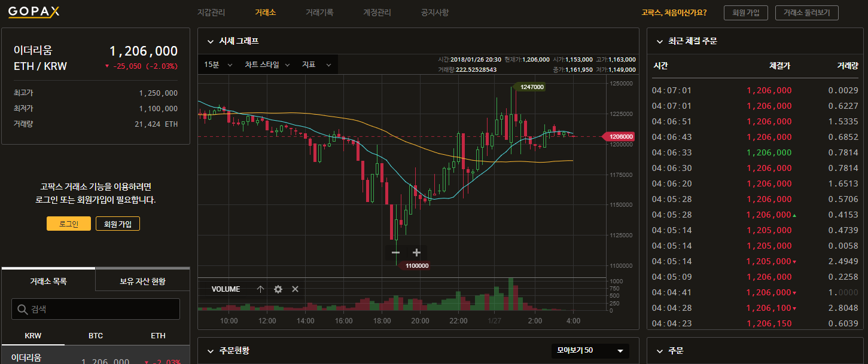Move VOLUME panel up with arrow icon
The width and height of the screenshot is (868, 364).
pyautogui.click(x=260, y=289)
